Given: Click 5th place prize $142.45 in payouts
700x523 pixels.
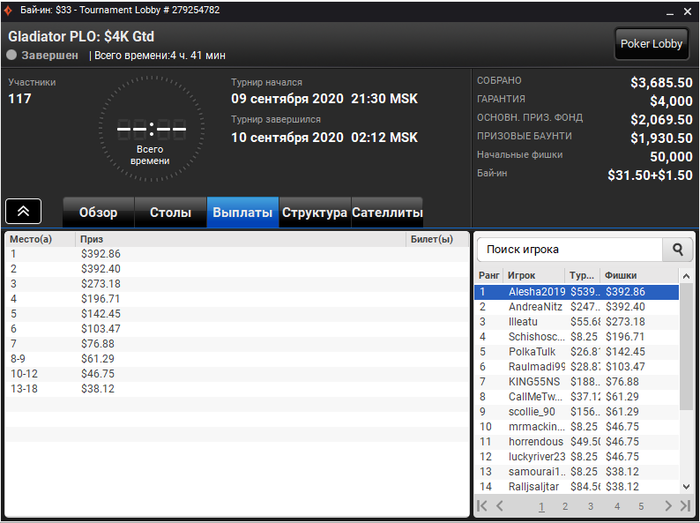Looking at the screenshot, I should [101, 314].
